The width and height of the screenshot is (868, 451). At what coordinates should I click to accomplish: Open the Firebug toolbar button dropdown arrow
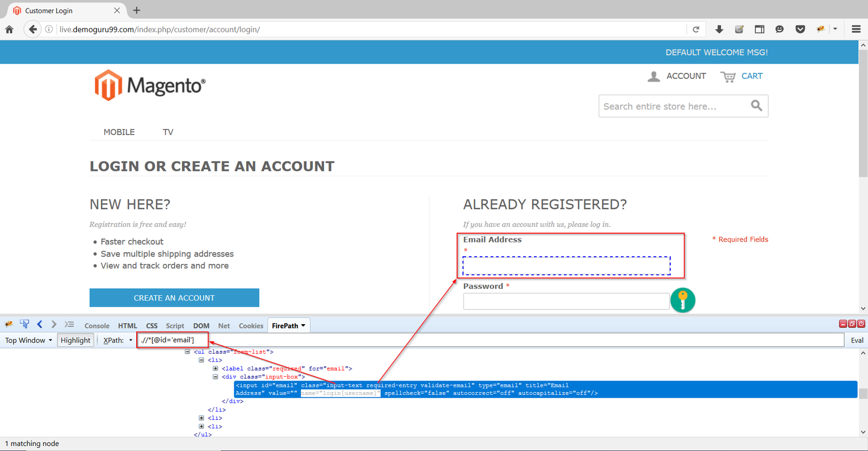(835, 29)
